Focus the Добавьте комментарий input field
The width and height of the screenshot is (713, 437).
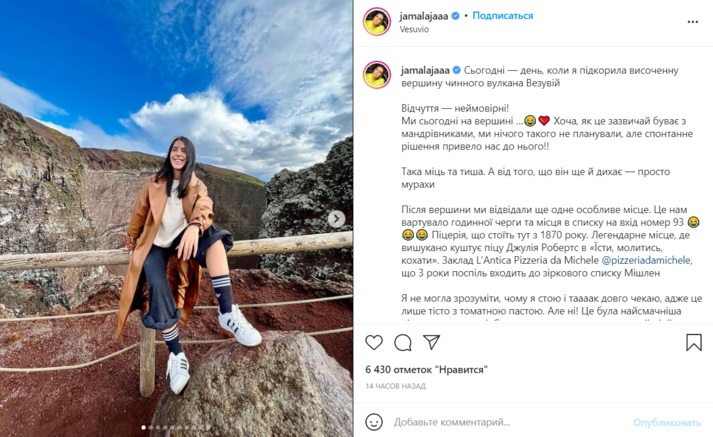(509, 422)
